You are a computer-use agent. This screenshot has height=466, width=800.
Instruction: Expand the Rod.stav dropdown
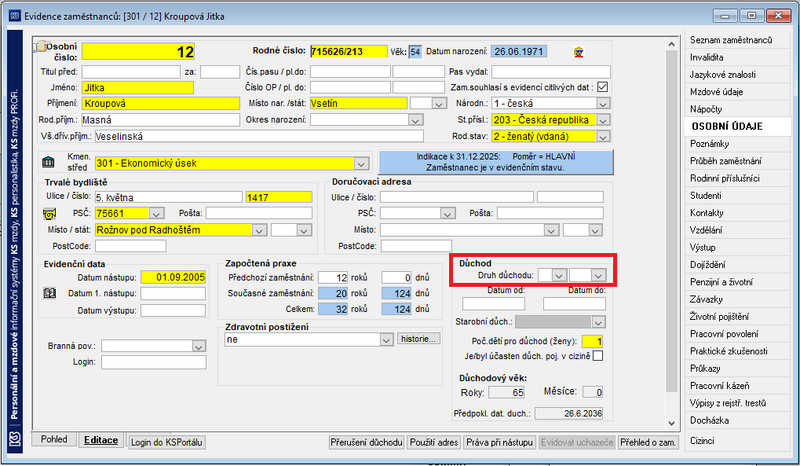[603, 137]
